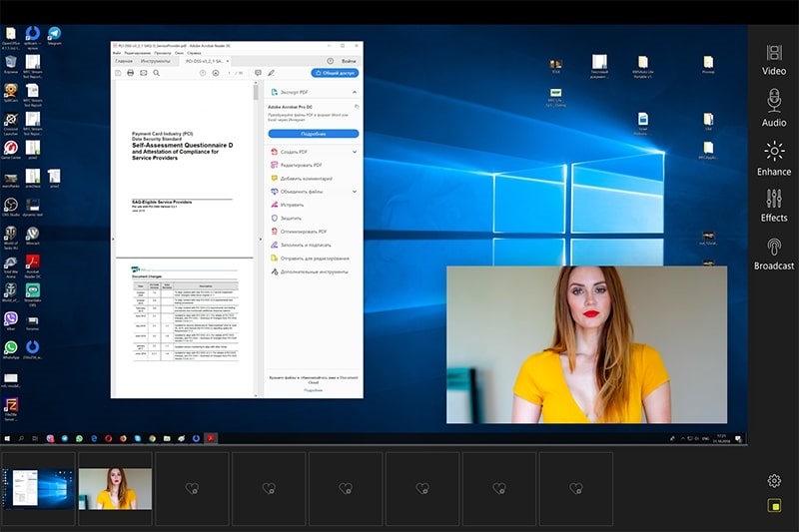Open the Video settings panel

773,59
